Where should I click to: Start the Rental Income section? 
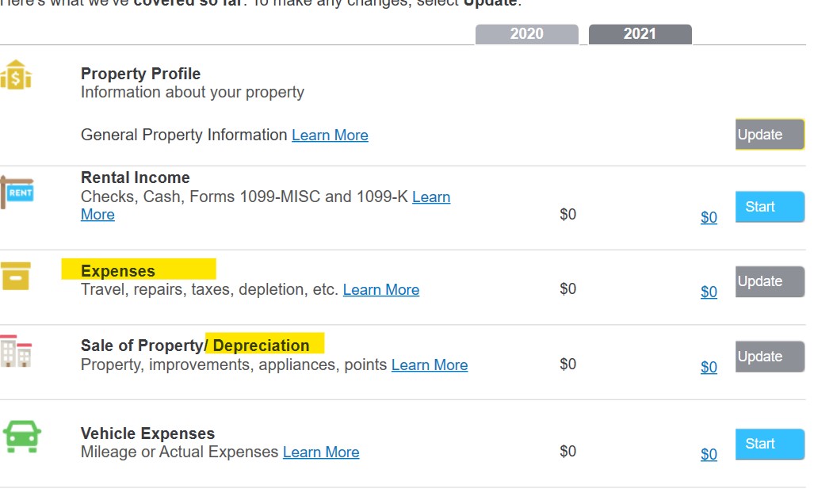(770, 207)
